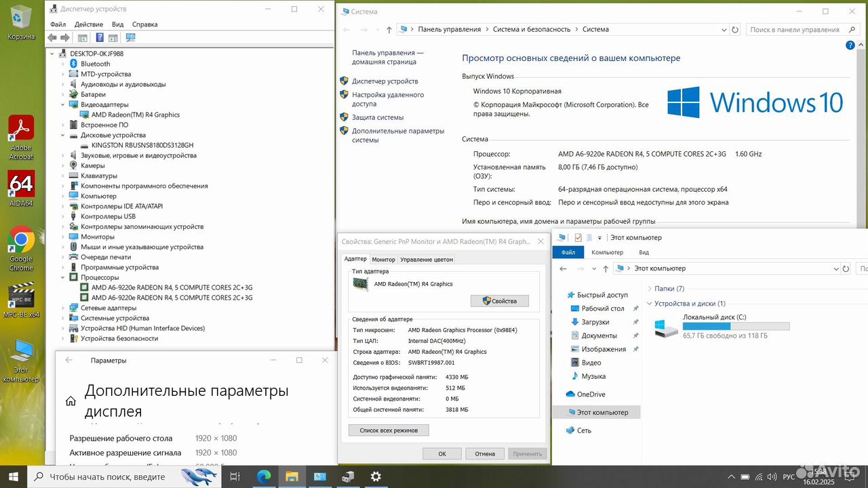The image size is (868, 488).
Task: Open Дополнительные параметры системы link
Action: [398, 136]
